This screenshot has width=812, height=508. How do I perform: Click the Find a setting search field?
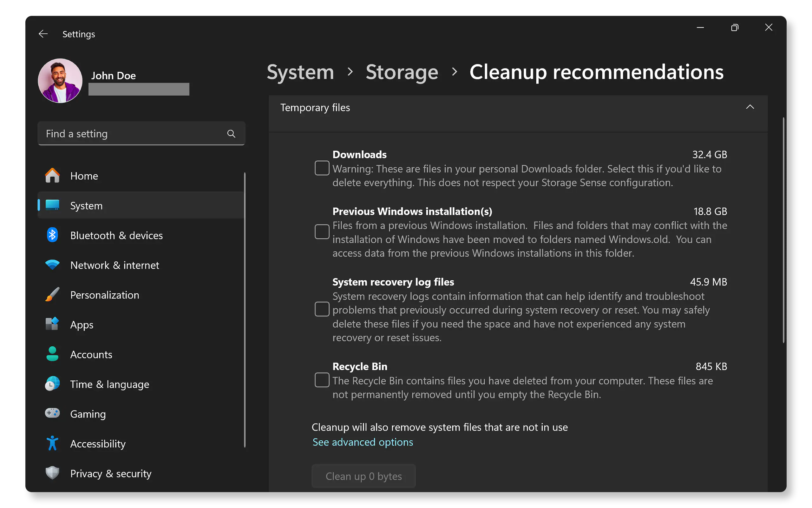141,133
